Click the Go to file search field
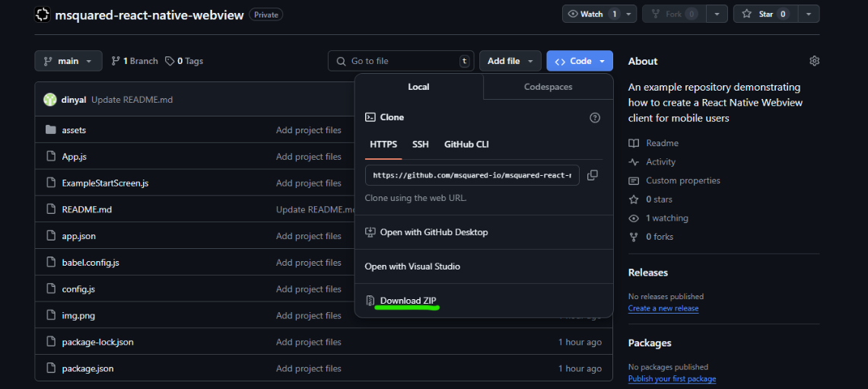 (x=401, y=61)
